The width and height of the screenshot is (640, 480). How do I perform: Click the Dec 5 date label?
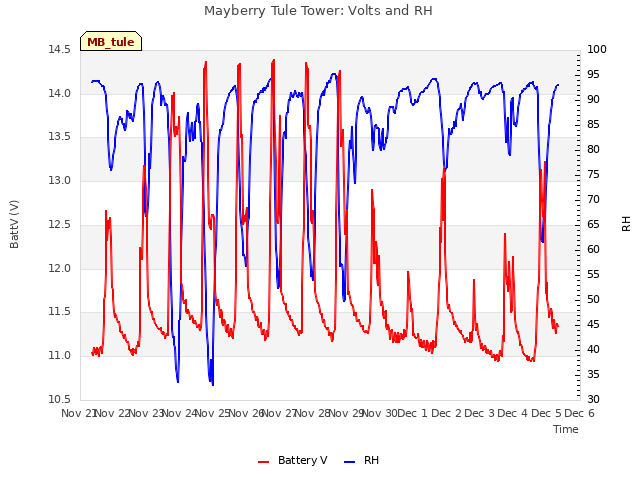[546, 413]
